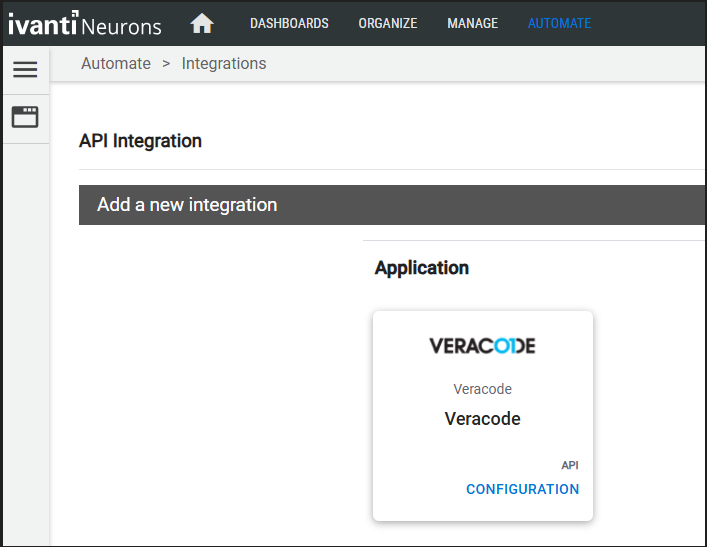The height and width of the screenshot is (547, 707).
Task: Open the MANAGE menu
Action: pos(473,23)
